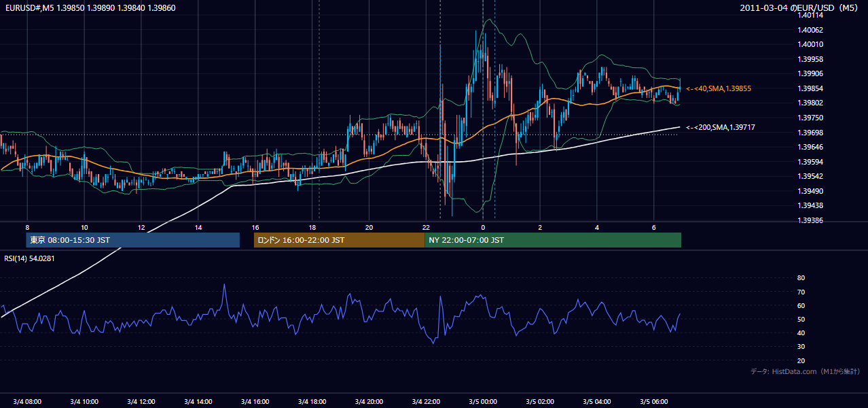Click the 3/5 02:00 date label
This screenshot has width=868, height=408.
point(540,402)
